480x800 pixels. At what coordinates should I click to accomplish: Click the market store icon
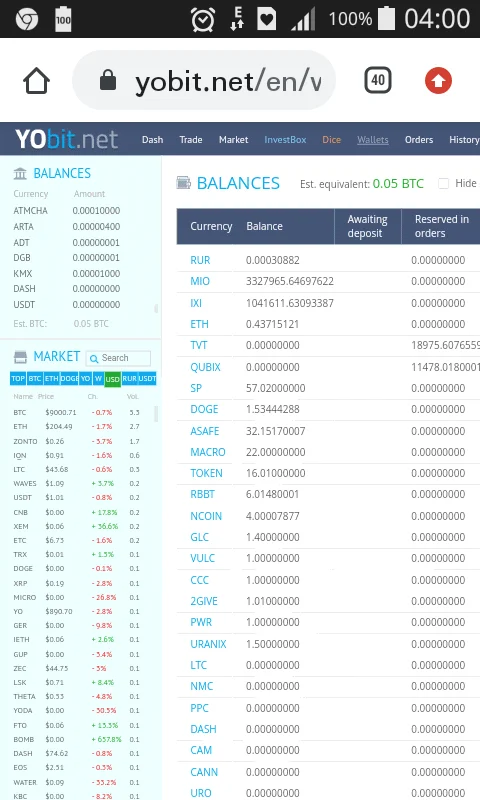click(20, 357)
